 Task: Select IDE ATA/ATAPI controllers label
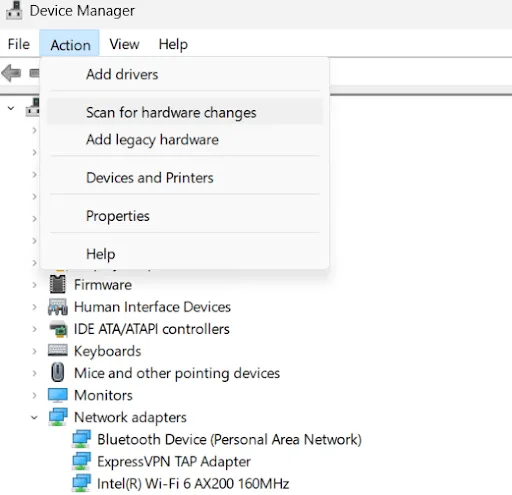[152, 329]
